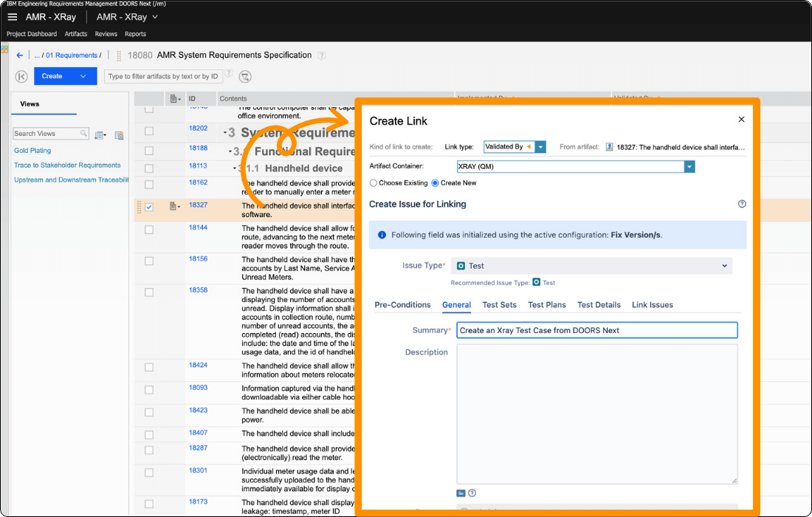The width and height of the screenshot is (812, 517).
Task: Open Trace to Stakeholder Requirements view
Action: coord(66,165)
